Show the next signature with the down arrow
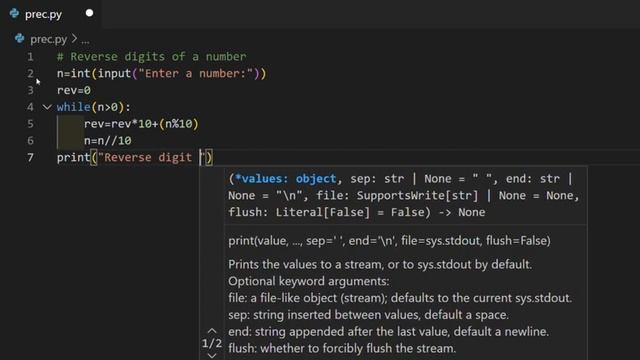This screenshot has width=640, height=360. (x=212, y=356)
